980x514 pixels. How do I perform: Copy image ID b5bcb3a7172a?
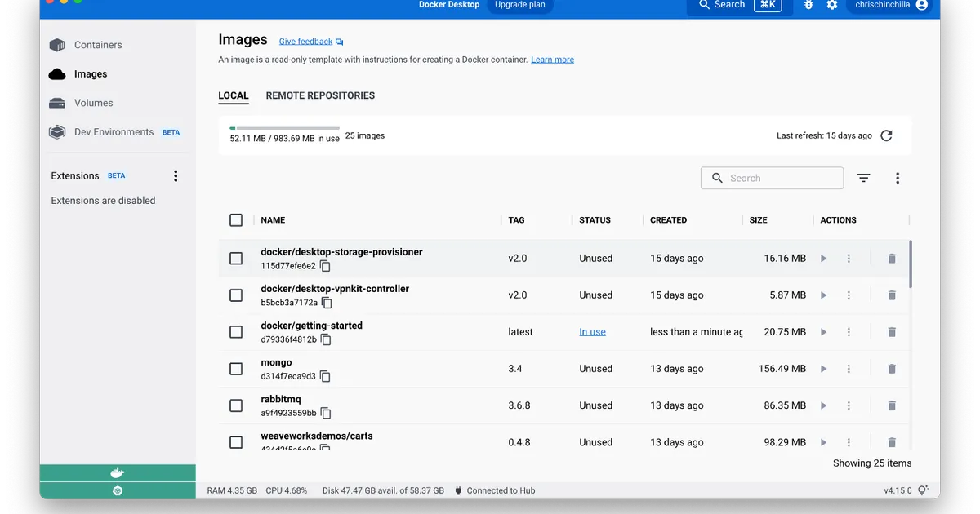tap(327, 303)
